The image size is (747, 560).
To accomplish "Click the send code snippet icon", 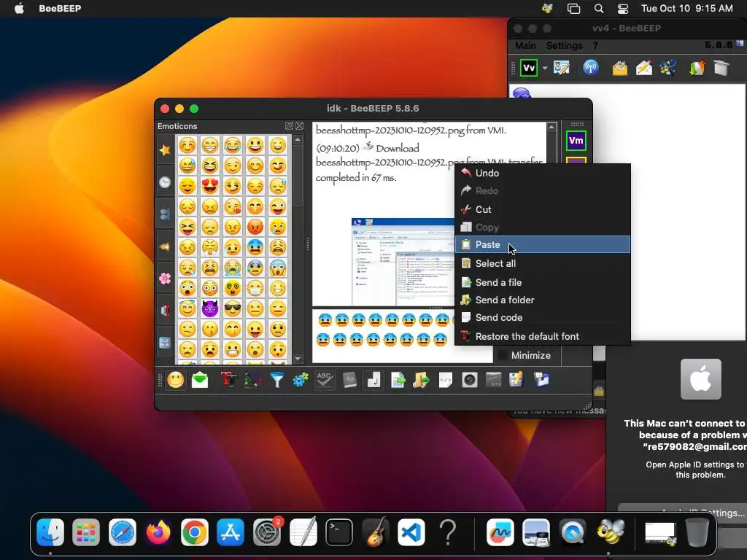I will [x=446, y=380].
